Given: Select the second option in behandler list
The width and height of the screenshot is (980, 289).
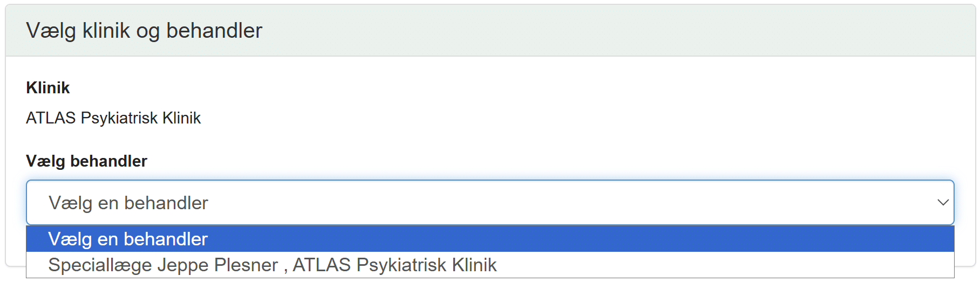Looking at the screenshot, I should 272,265.
